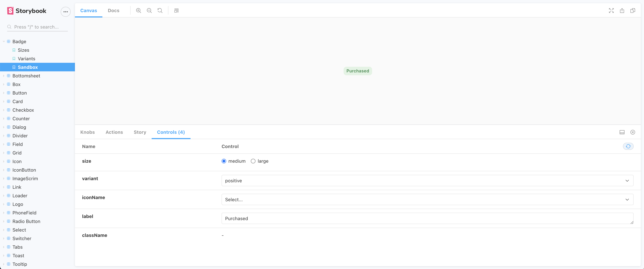The height and width of the screenshot is (269, 644).
Task: Reset the canvas zoom level
Action: (160, 11)
